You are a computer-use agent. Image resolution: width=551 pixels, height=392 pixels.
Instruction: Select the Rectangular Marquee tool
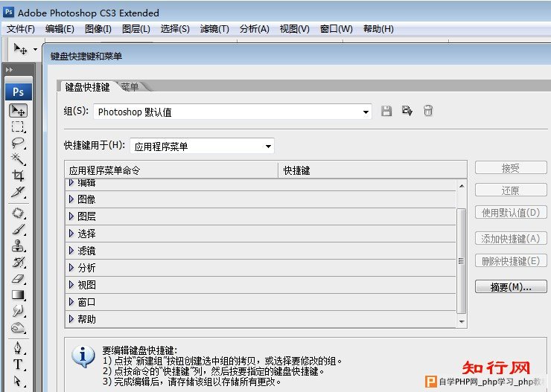(x=19, y=127)
